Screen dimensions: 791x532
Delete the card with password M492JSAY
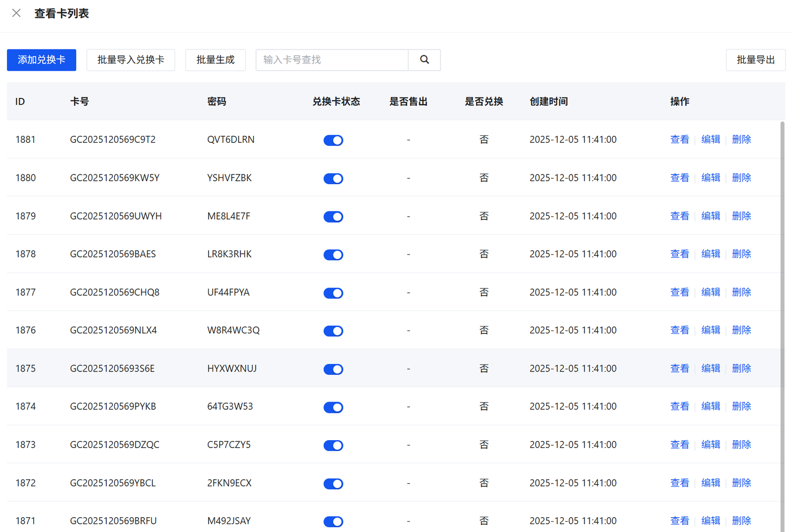741,521
